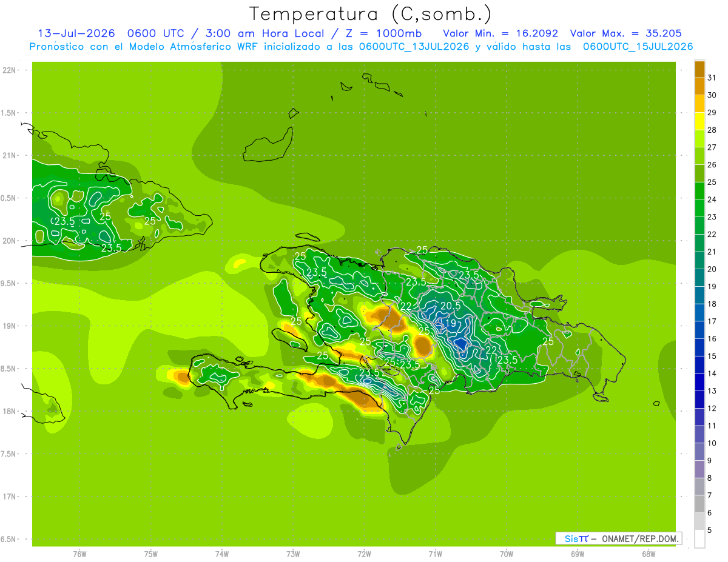Click the colorbar label "12"
Viewport: 728px width, 562px height.
click(712, 409)
